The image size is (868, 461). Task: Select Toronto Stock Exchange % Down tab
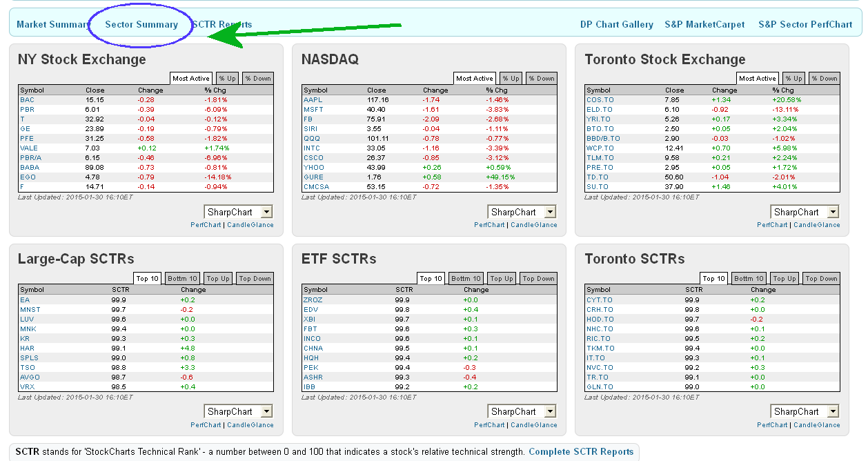(x=825, y=78)
